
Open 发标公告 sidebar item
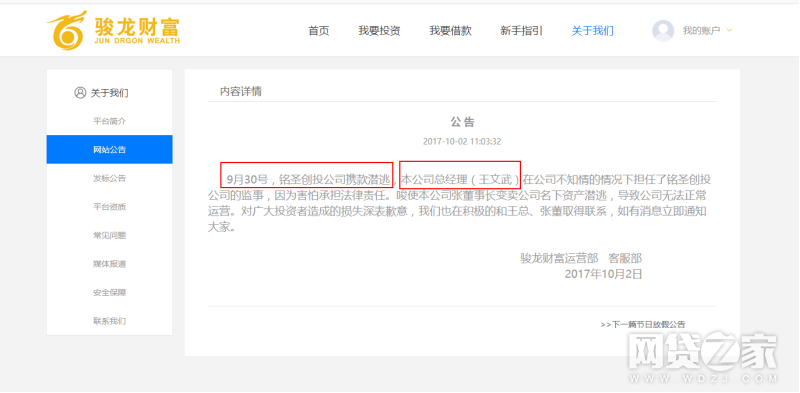109,178
